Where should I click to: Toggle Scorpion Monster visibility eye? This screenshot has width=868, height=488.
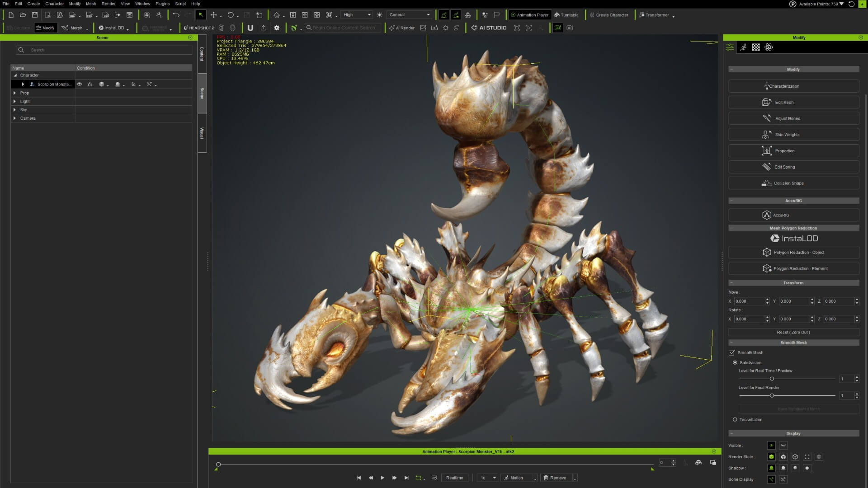tap(79, 84)
